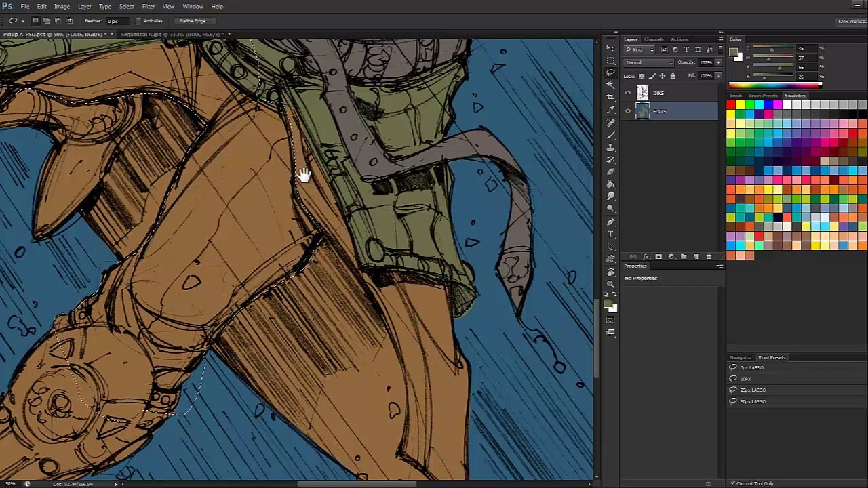Image resolution: width=868 pixels, height=488 pixels.
Task: Select the Path Selection tool
Action: tap(610, 246)
